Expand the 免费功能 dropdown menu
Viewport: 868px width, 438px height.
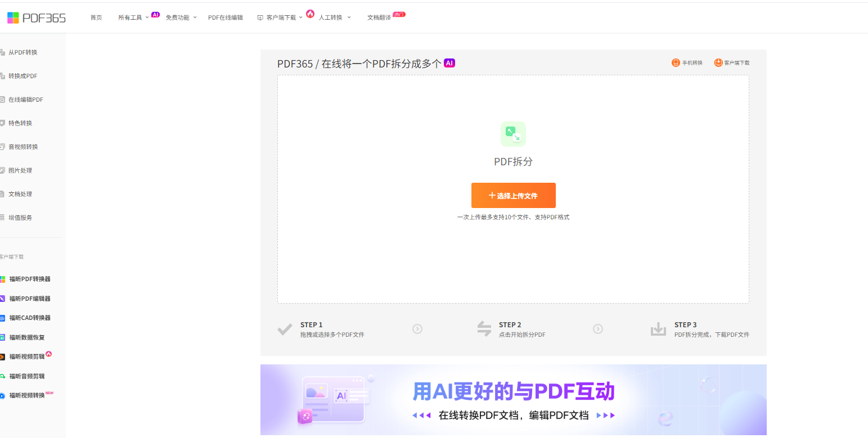pyautogui.click(x=181, y=17)
